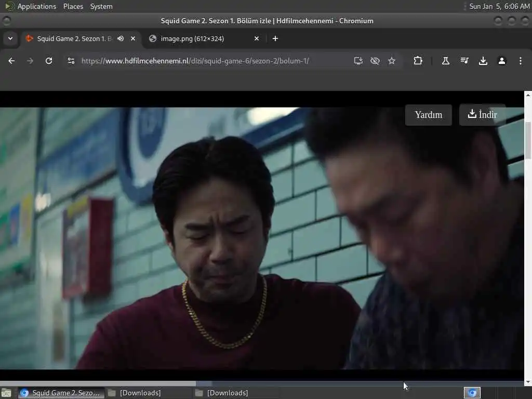Bookmark this page with the star icon
The image size is (532, 399).
(392, 61)
